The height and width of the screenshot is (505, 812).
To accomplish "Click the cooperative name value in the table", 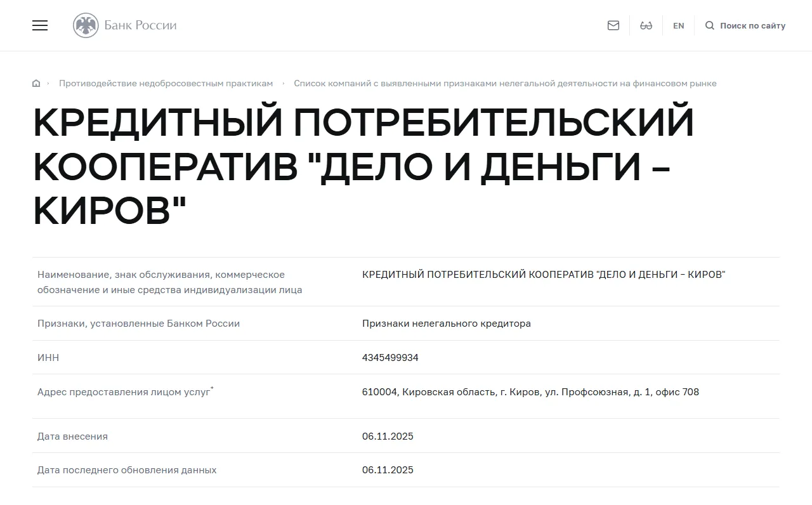I will point(544,275).
